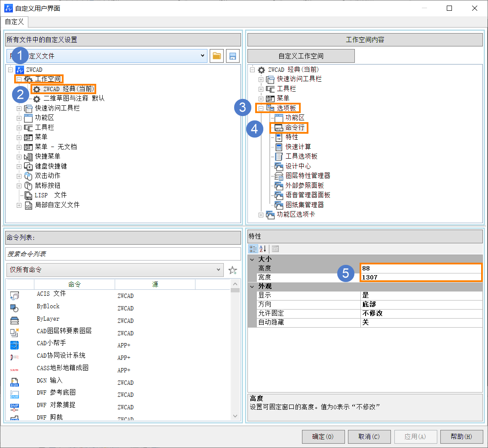This screenshot has height=448, width=488.
Task: Open the 仅所有命令 filter dropdown
Action: pos(219,270)
